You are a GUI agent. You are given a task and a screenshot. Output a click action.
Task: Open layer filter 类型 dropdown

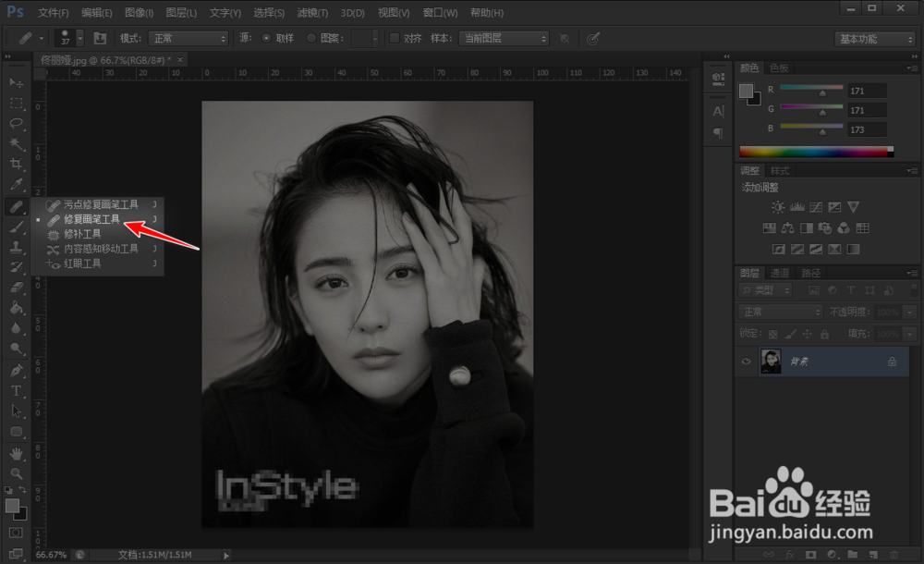(x=765, y=290)
